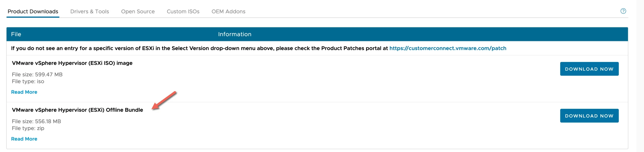Expand Read More under the Offline Bundle

pos(24,139)
